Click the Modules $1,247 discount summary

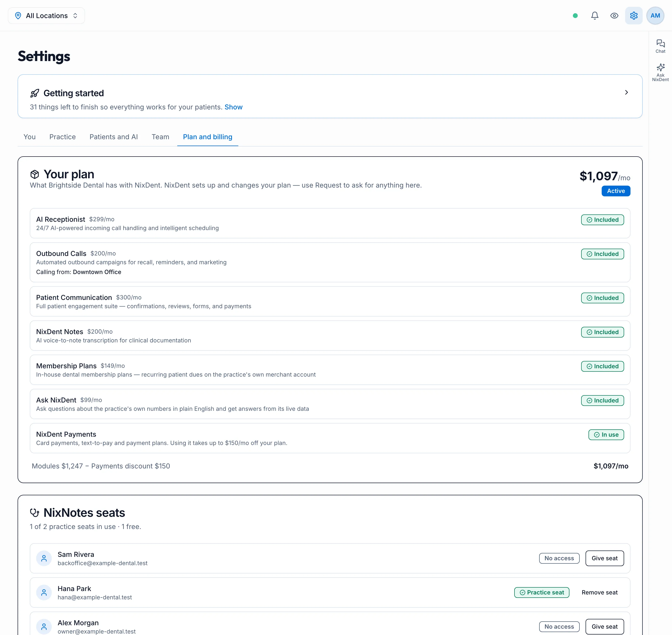tap(101, 466)
